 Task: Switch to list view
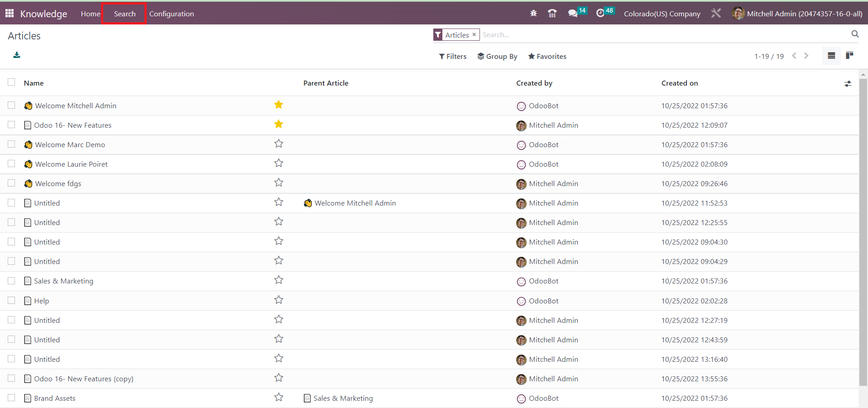pos(831,56)
